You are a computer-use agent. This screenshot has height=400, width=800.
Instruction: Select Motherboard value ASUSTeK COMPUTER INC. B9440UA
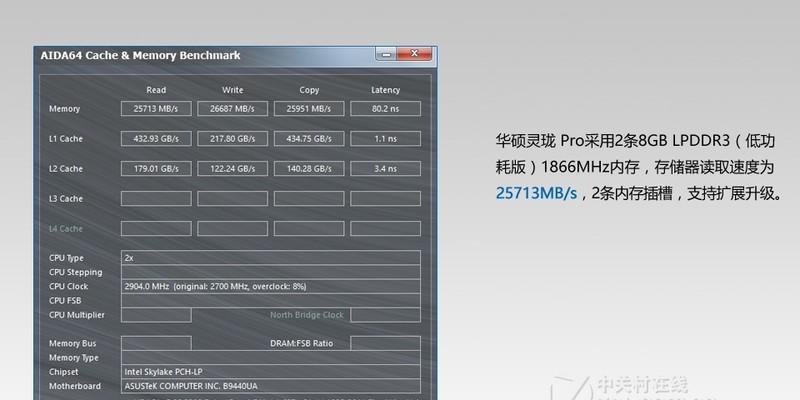271,386
